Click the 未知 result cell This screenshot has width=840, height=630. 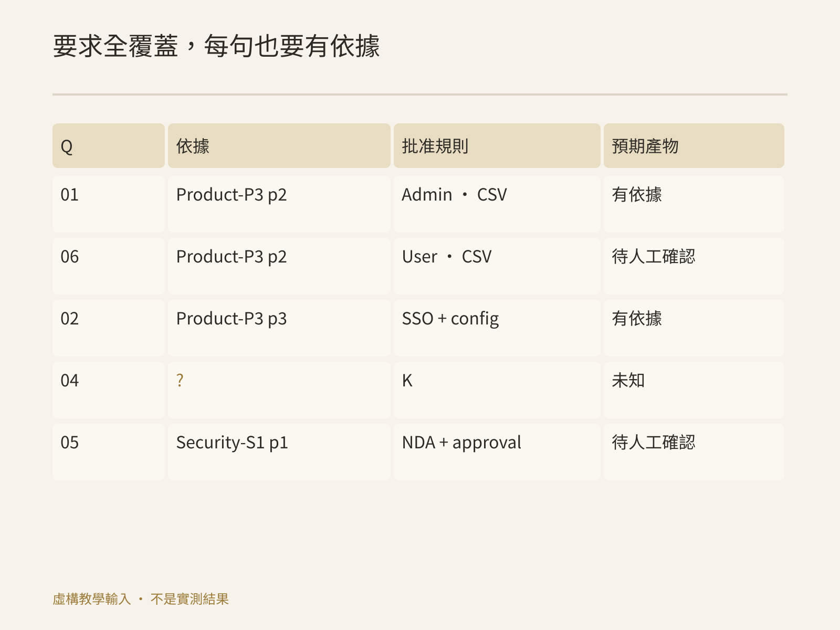694,390
